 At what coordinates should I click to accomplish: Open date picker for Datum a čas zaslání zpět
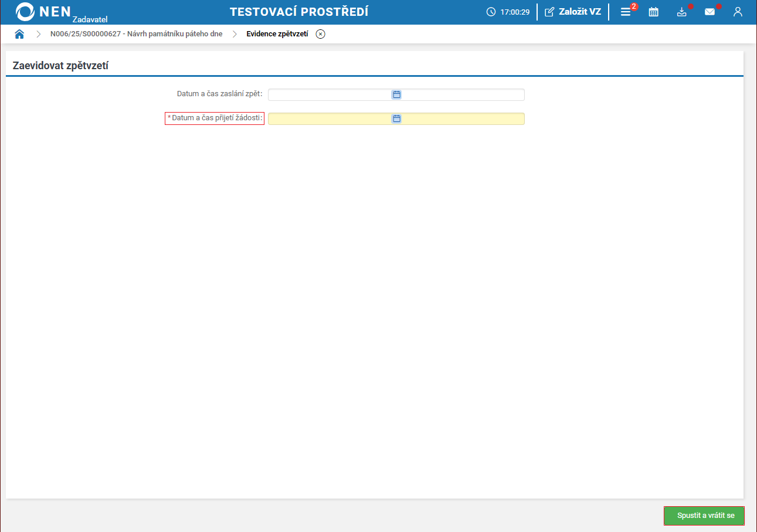click(396, 94)
